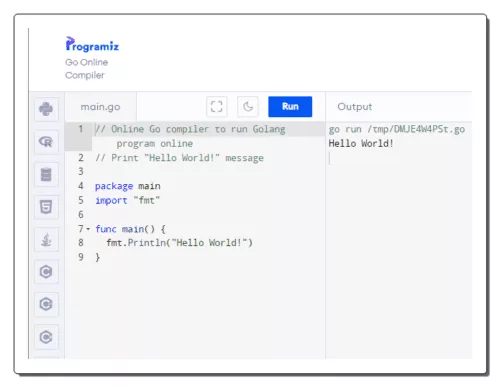
Task: Click the '// Print "Hello World!" message' comment
Action: coord(179,158)
